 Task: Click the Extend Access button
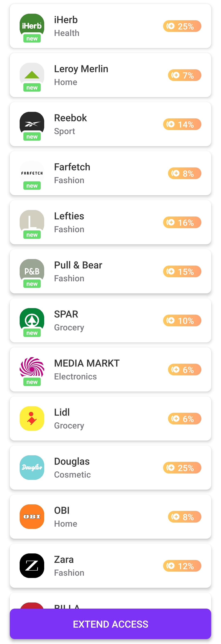tap(110, 624)
